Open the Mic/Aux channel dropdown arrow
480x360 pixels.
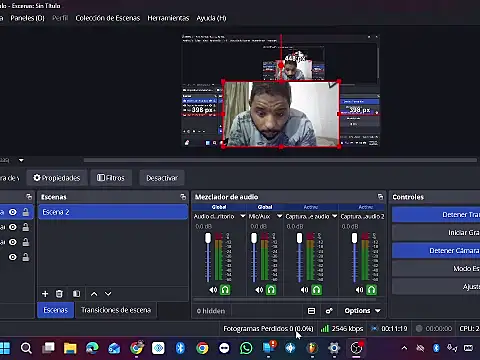click(279, 216)
